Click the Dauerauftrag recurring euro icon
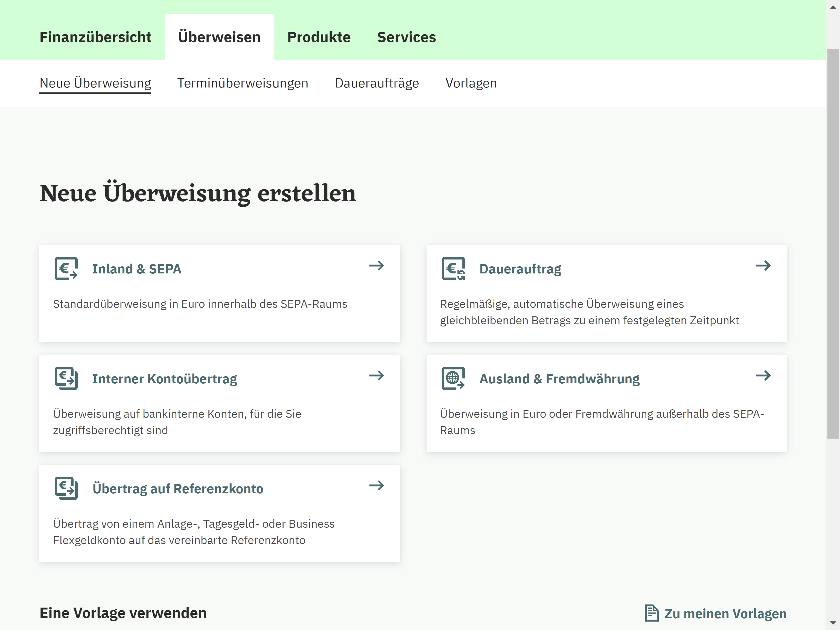Screen dimensions: 840x630 click(x=453, y=269)
